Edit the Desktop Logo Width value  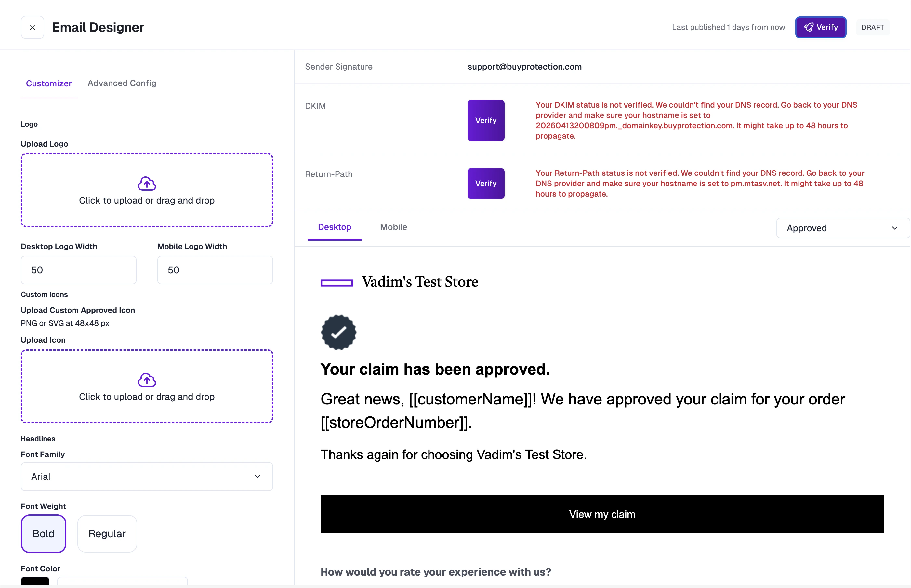[78, 270]
